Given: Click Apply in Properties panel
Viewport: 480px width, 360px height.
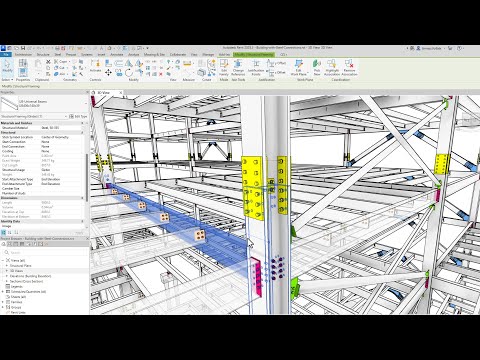Looking at the screenshot, I should click(x=80, y=232).
